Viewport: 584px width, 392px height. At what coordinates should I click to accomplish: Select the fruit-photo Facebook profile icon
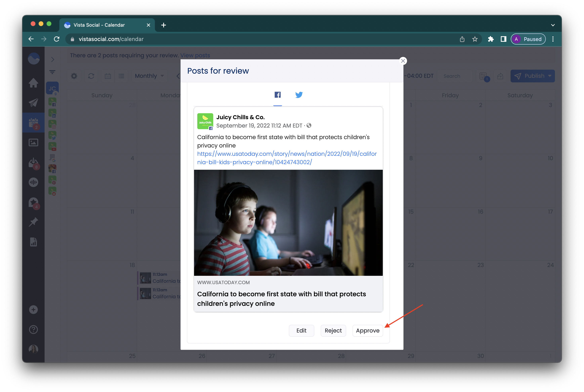pyautogui.click(x=52, y=169)
